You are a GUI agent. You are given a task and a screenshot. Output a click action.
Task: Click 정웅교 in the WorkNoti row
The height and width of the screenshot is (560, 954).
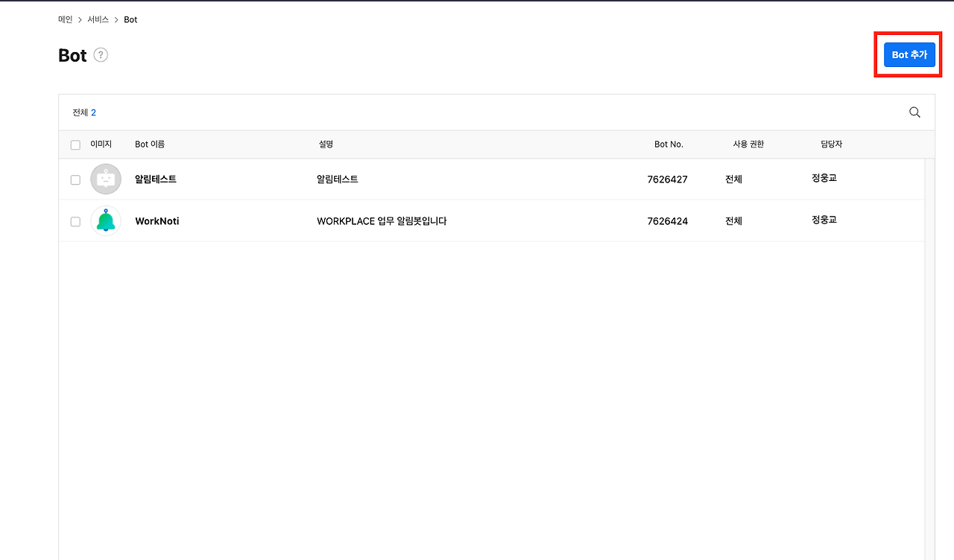pyautogui.click(x=824, y=220)
